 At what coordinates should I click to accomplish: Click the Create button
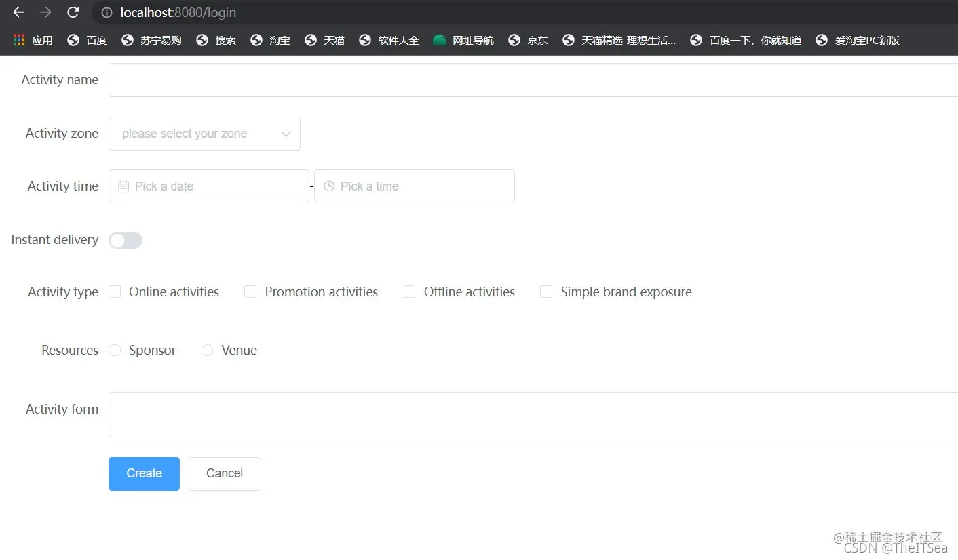[144, 473]
